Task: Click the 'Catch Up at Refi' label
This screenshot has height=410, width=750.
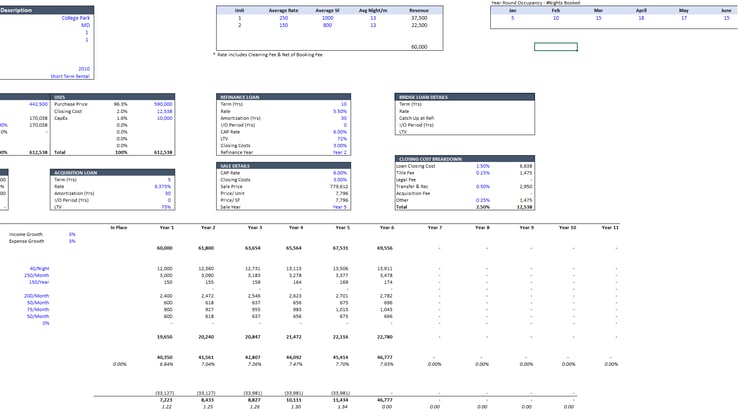Action: click(x=417, y=118)
